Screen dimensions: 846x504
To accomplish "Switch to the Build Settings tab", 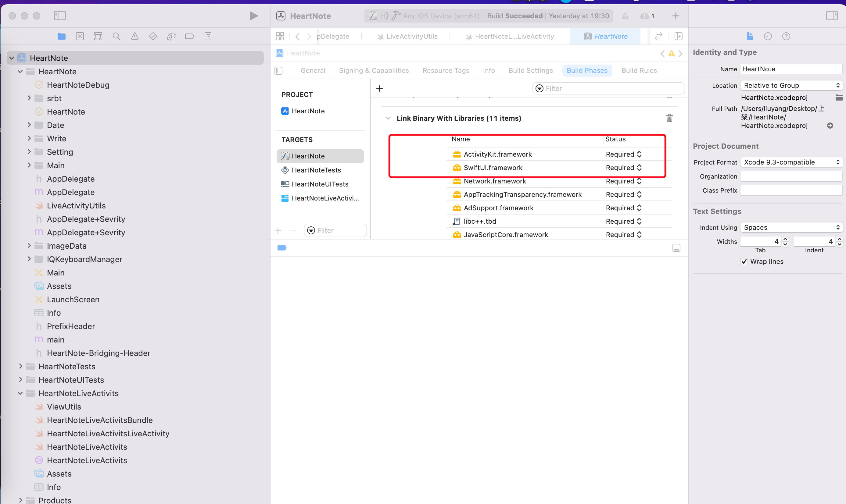I will pos(530,70).
